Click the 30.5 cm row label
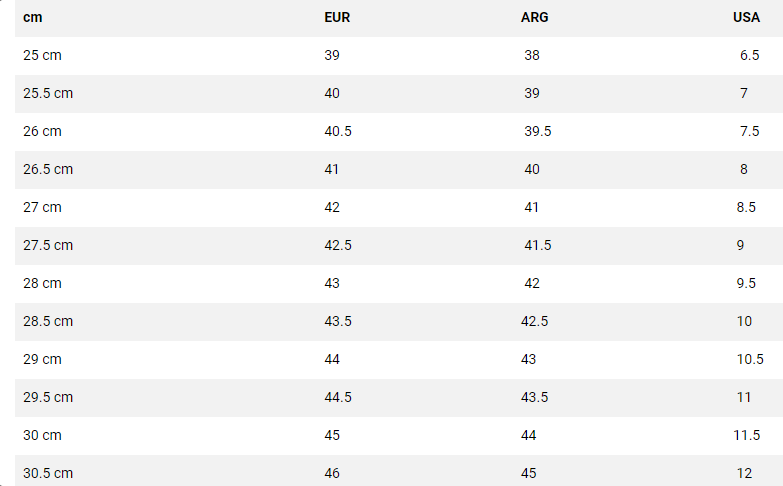783x486 pixels. pyautogui.click(x=48, y=473)
